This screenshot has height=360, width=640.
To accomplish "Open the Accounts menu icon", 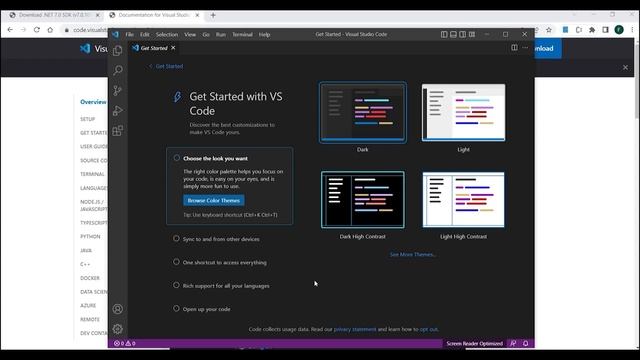I will pos(118,309).
